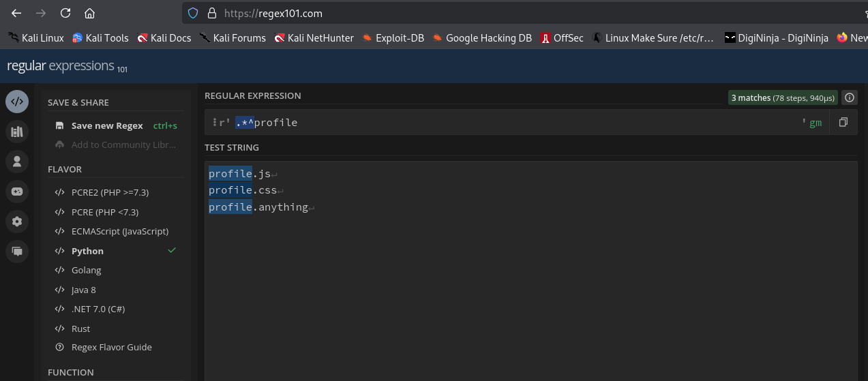Select PCRE2 (PHP >=7.3) flavor
Viewport: 868px width, 381px height.
[110, 193]
